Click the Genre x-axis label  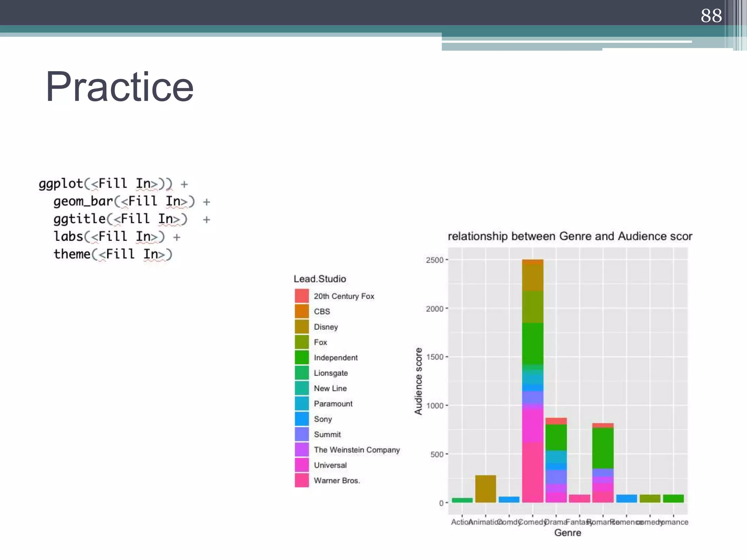click(x=568, y=533)
